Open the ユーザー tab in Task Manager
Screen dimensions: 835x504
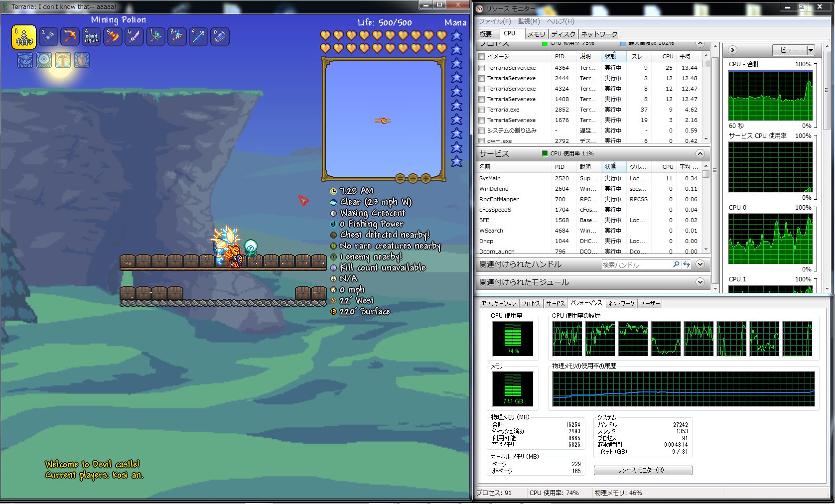pos(650,303)
